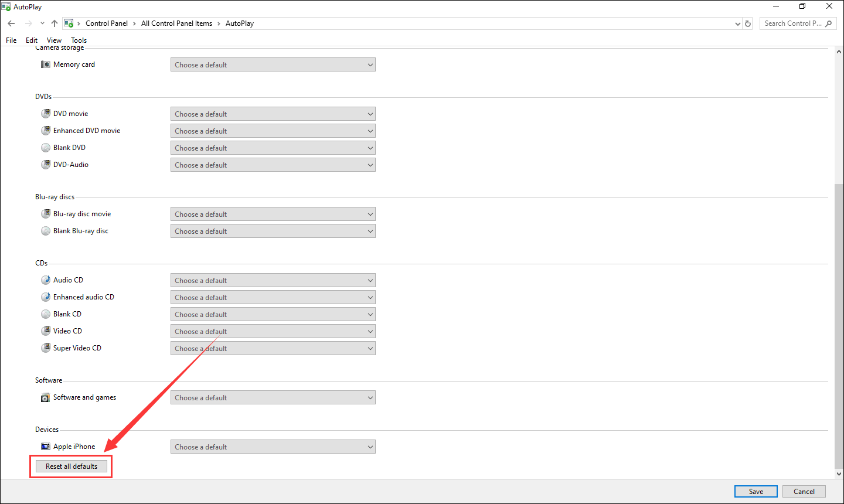Open Enhanced audio CD default dropdown
This screenshot has height=504, width=844.
(x=273, y=298)
